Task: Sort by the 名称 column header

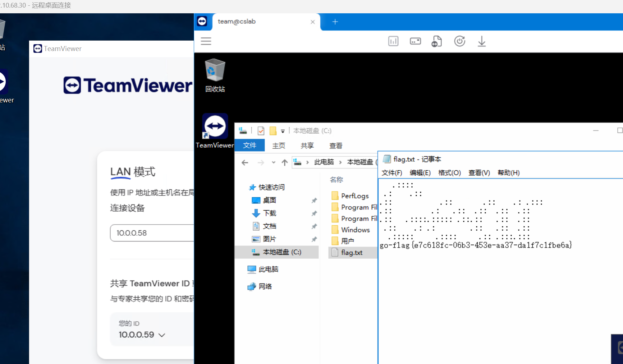Action: pyautogui.click(x=336, y=180)
